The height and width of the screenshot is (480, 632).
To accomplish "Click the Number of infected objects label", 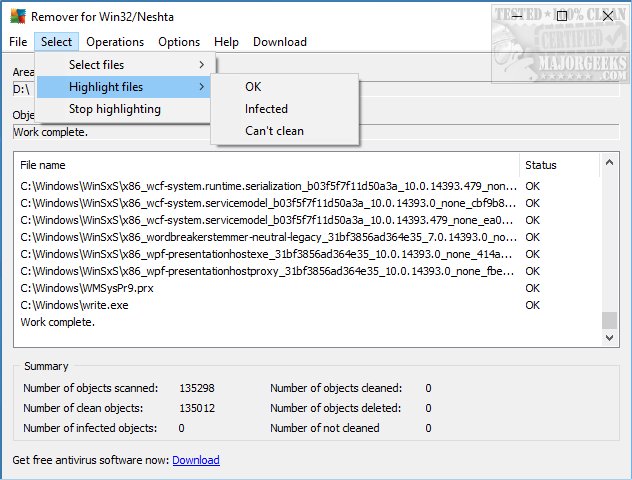I will [90, 428].
